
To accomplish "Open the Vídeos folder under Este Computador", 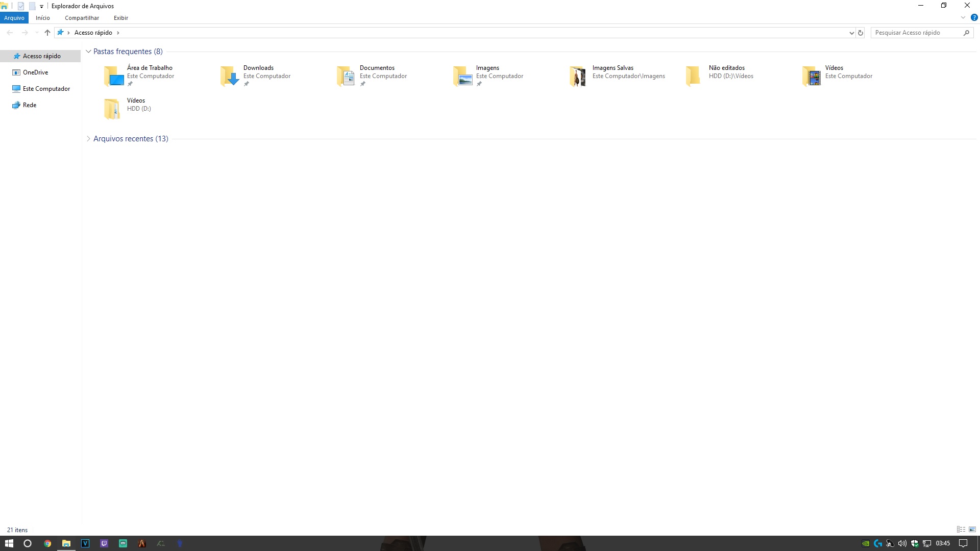I will [837, 76].
